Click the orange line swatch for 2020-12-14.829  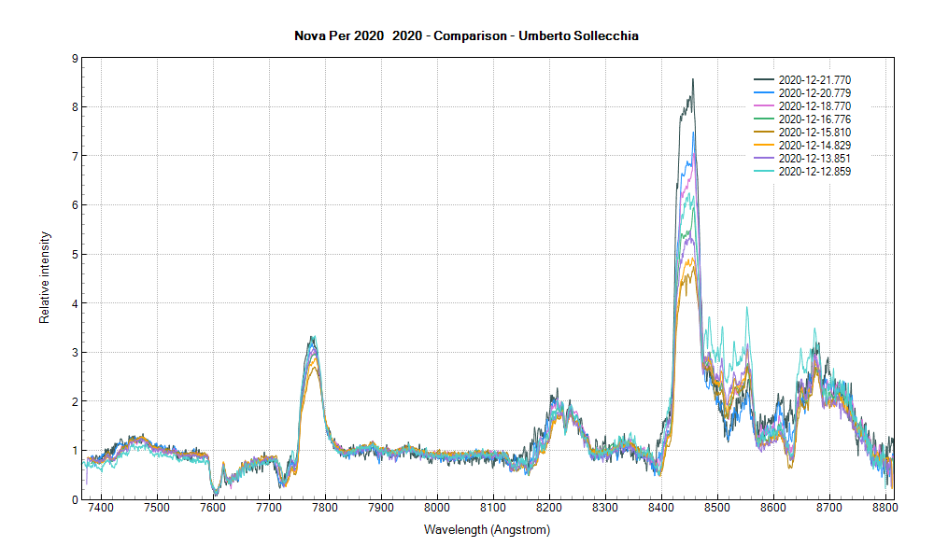[766, 146]
